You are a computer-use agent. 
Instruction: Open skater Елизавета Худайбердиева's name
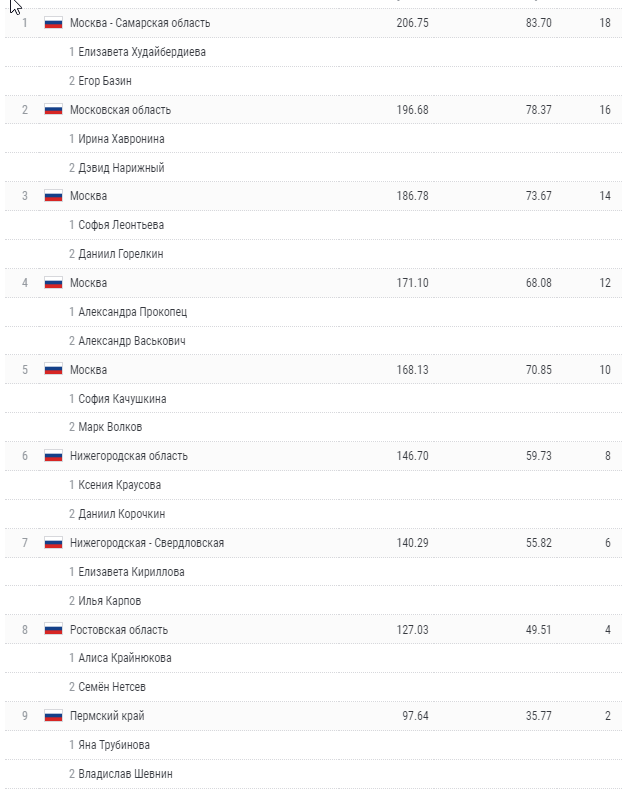click(142, 51)
